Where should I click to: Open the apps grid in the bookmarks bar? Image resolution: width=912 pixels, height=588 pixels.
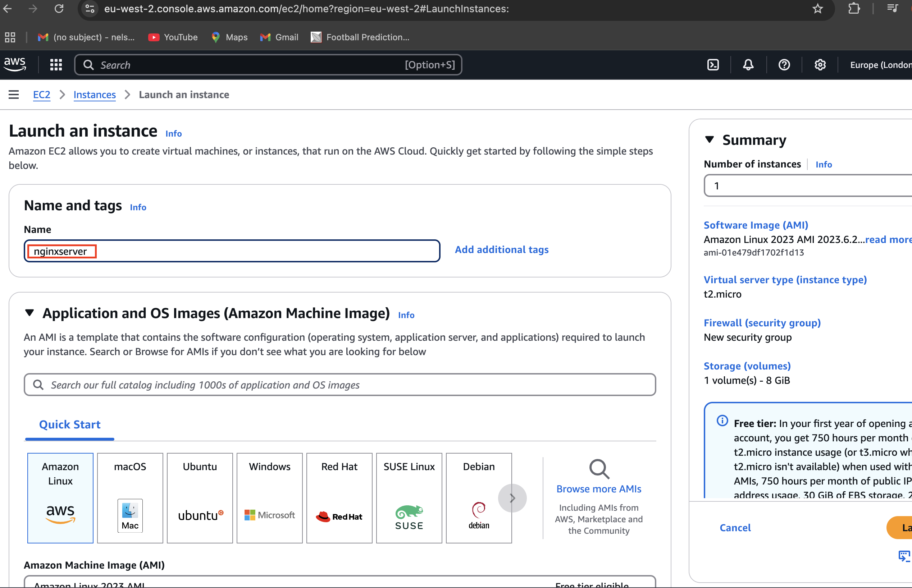click(10, 37)
